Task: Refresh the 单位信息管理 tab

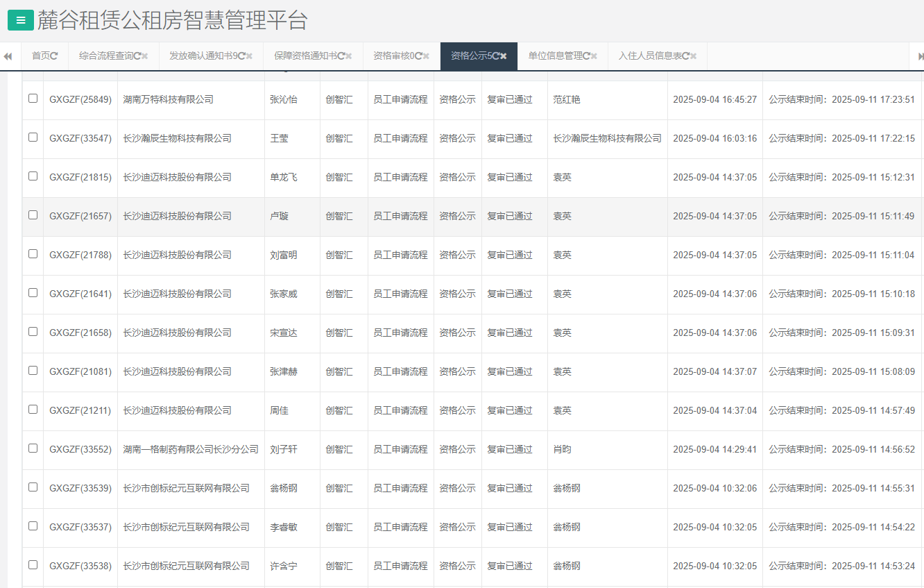Action: 586,56
